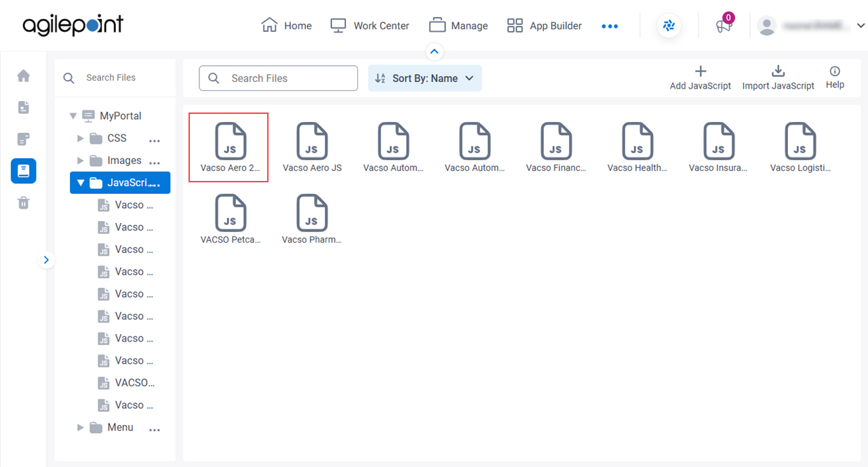This screenshot has width=868, height=467.
Task: Open the sidebar home icon
Action: coord(24,76)
